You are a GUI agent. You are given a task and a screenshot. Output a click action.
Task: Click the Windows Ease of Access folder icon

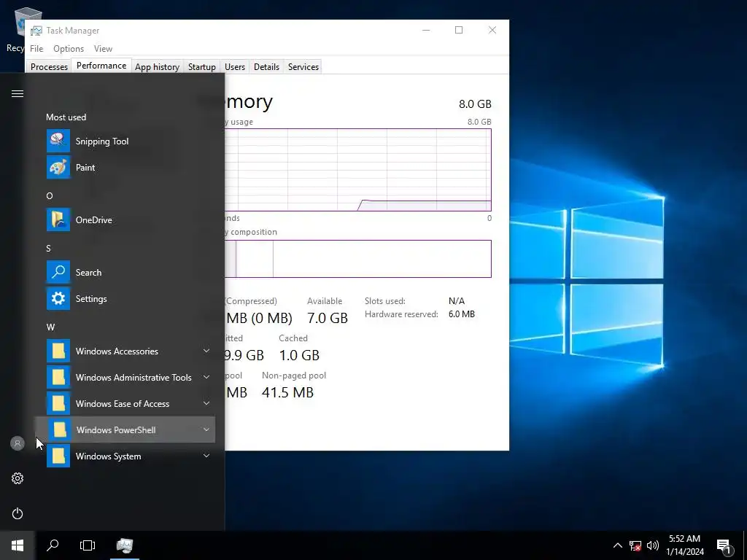tap(58, 403)
